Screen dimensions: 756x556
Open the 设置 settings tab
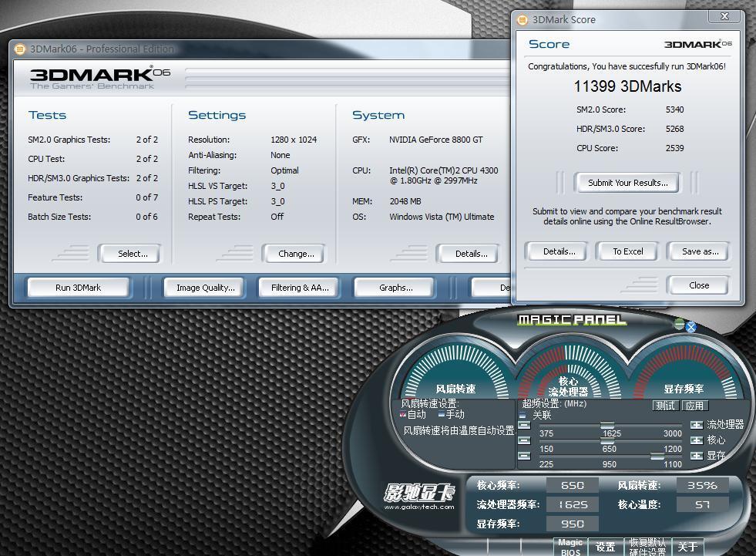[606, 547]
